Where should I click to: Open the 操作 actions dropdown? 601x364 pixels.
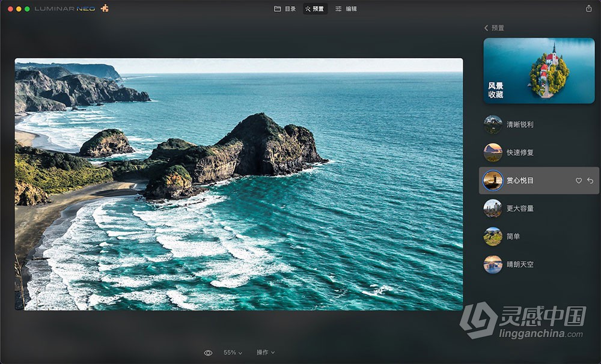pos(266,353)
